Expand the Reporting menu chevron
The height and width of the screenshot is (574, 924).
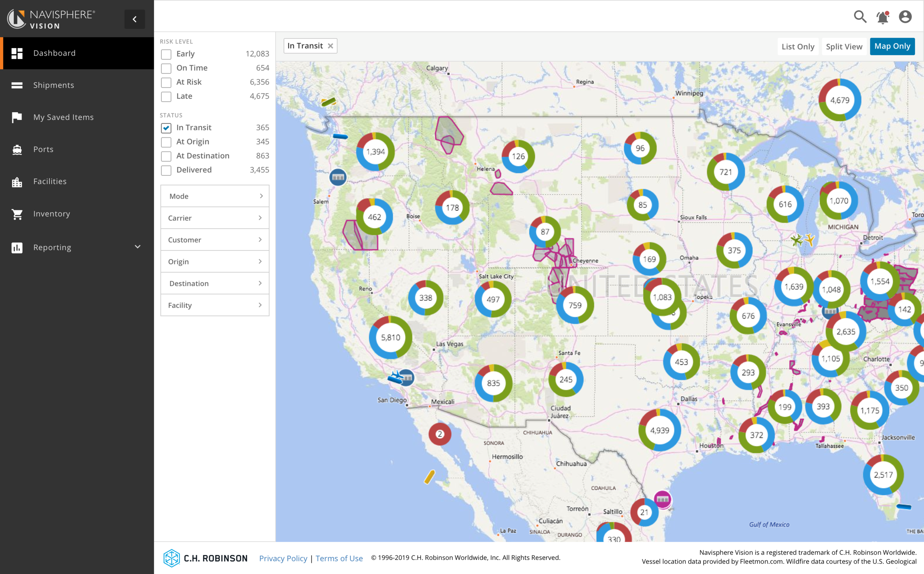point(137,247)
